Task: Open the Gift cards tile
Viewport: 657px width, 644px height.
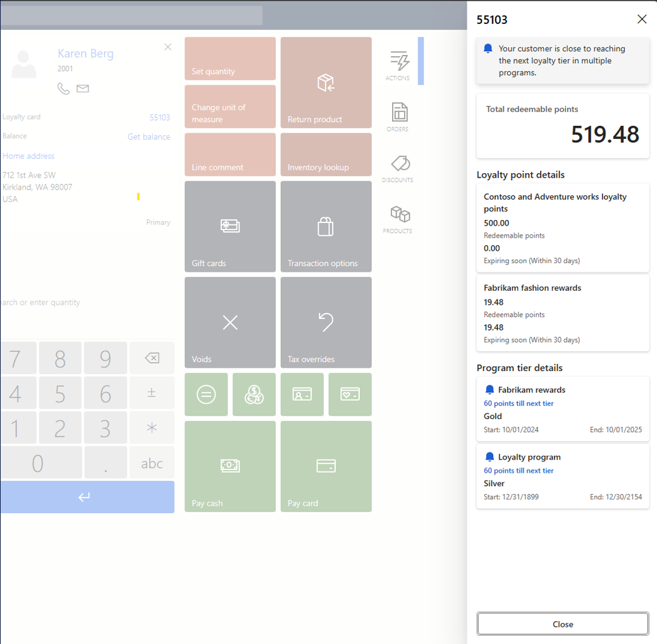Action: click(230, 226)
